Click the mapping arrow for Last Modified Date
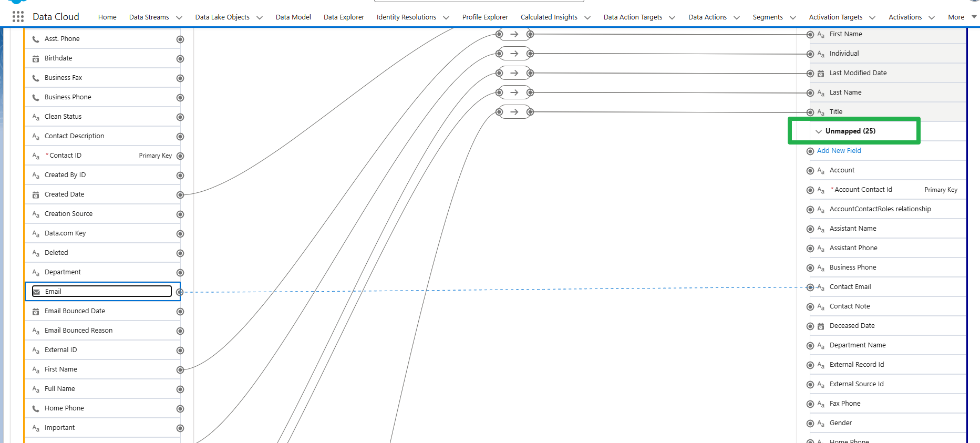 click(x=514, y=73)
